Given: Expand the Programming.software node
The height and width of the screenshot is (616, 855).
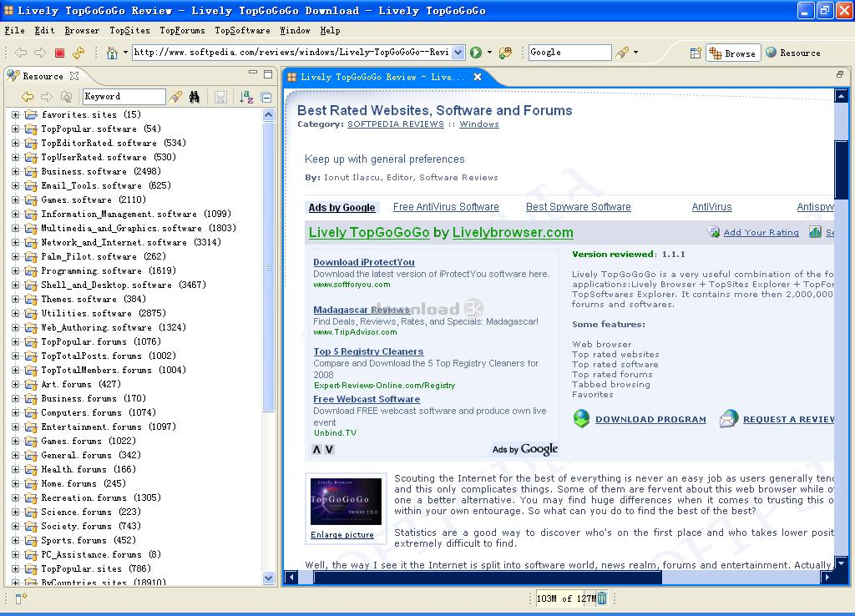Looking at the screenshot, I should (15, 270).
